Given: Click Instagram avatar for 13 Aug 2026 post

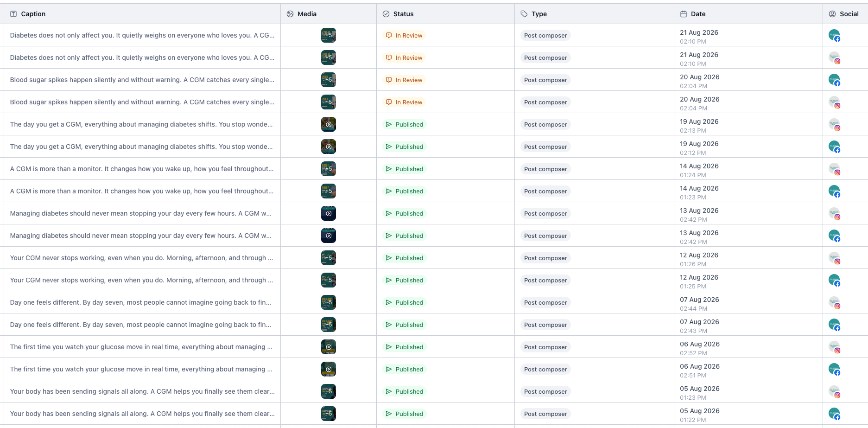Looking at the screenshot, I should 834,213.
